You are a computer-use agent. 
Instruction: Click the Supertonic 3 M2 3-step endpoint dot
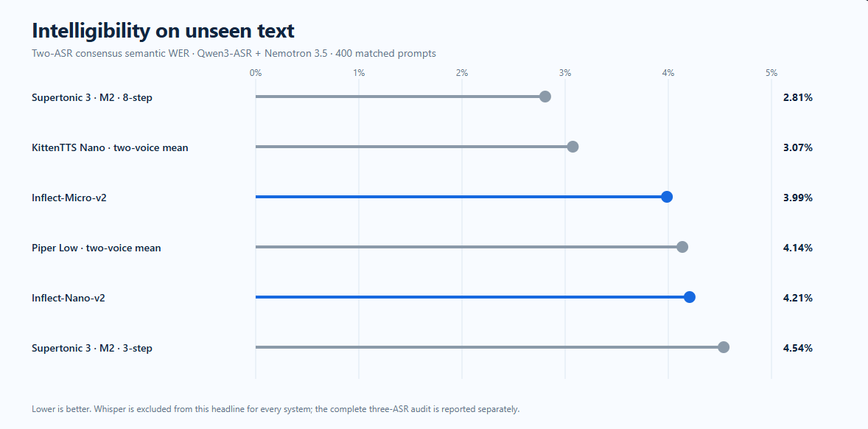tap(724, 347)
